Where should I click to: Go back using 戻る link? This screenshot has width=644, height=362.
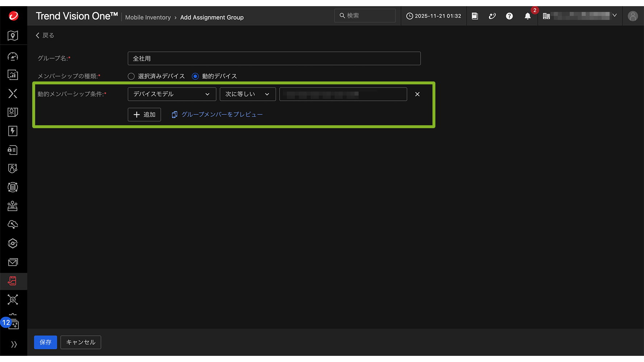pyautogui.click(x=45, y=35)
